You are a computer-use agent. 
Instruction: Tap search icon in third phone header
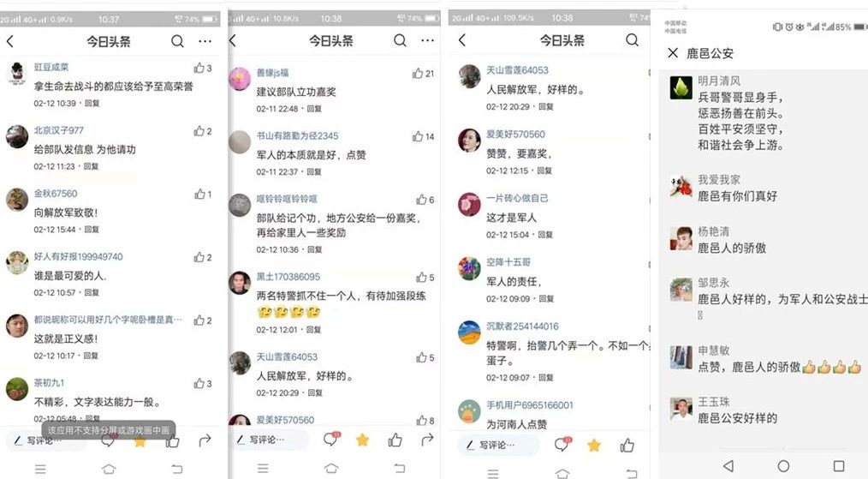[632, 40]
